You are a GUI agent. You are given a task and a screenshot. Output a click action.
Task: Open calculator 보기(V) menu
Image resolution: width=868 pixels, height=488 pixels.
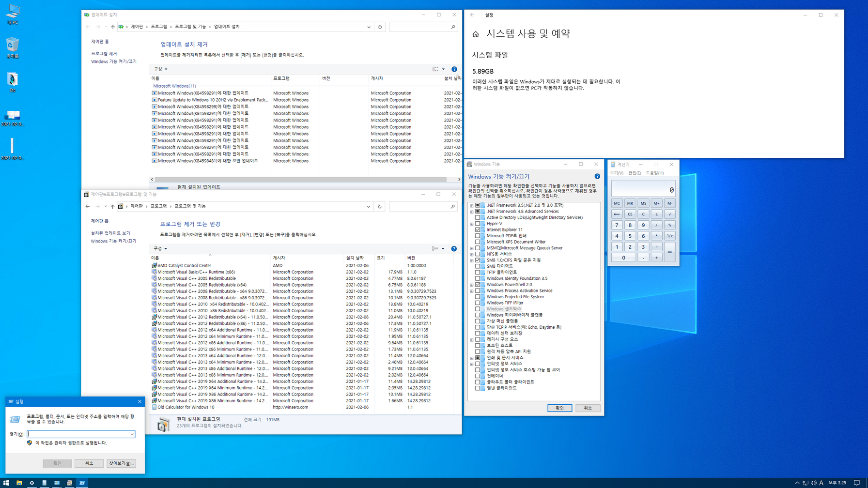tap(617, 173)
